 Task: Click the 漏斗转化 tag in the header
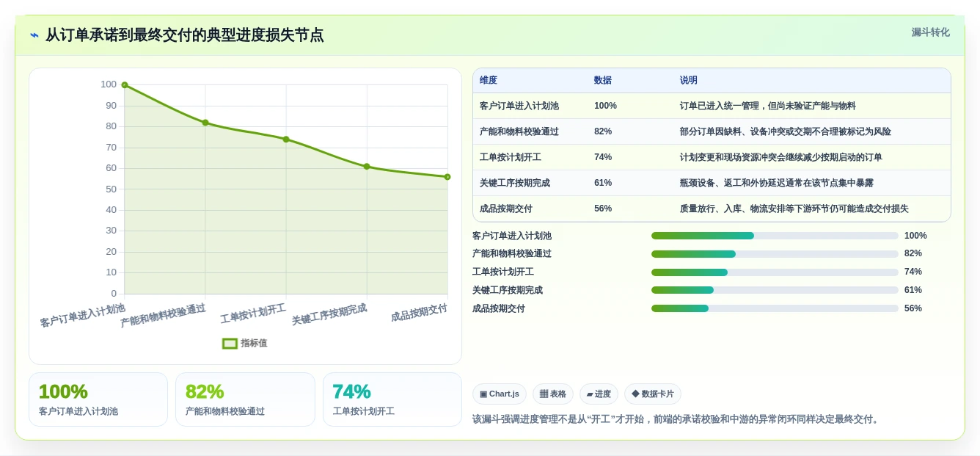[930, 32]
